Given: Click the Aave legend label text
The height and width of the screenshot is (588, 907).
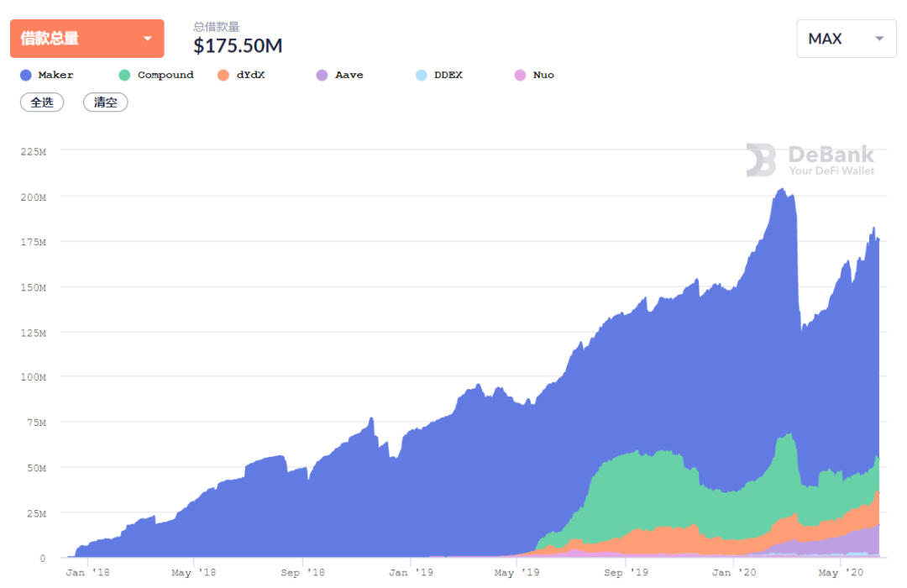Looking at the screenshot, I should click(349, 76).
